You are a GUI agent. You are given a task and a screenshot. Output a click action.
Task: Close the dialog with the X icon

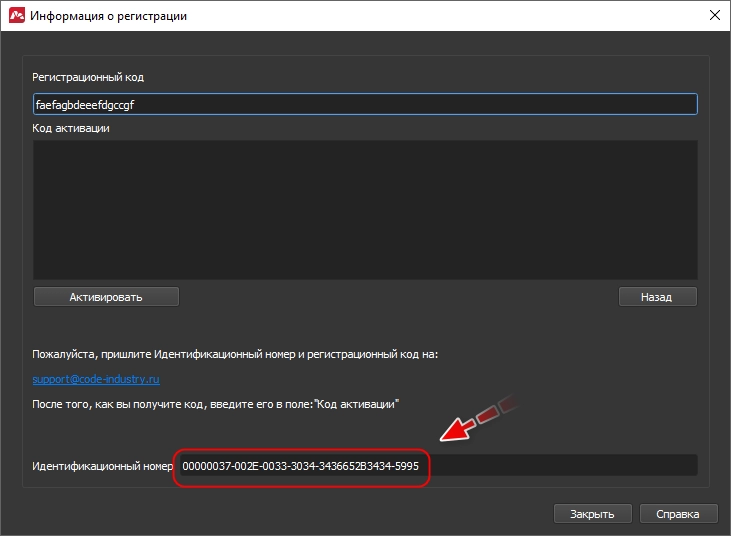click(x=715, y=15)
